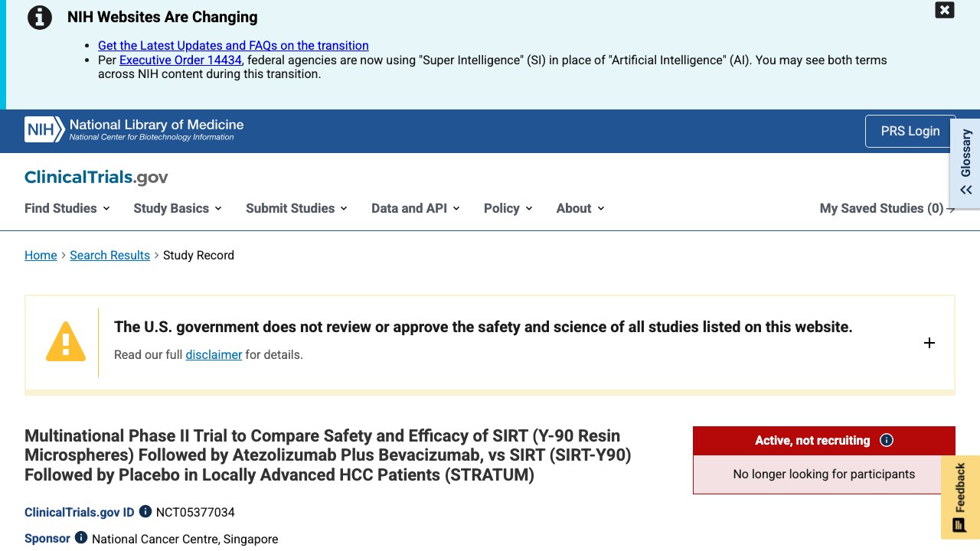
Task: Go back to Search Results breadcrumb
Action: pyautogui.click(x=109, y=255)
